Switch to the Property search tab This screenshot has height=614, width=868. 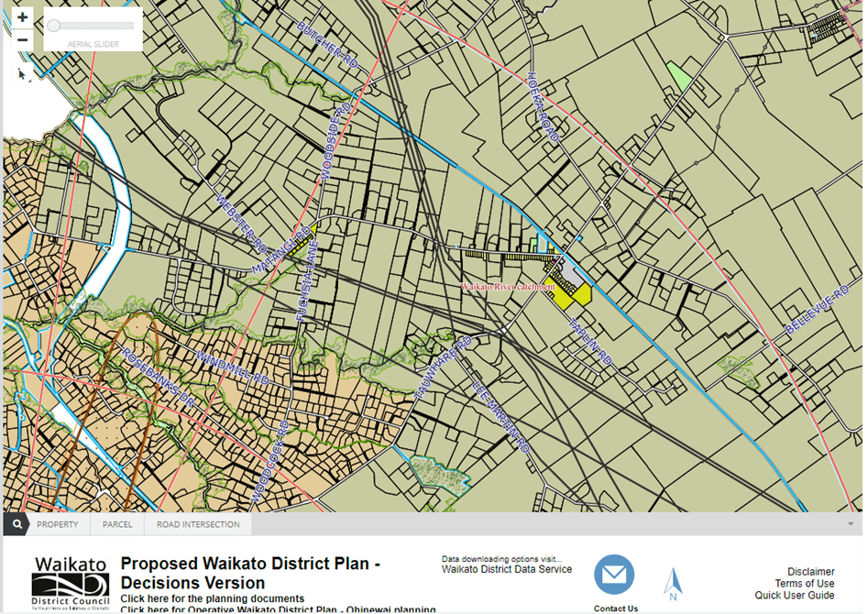pyautogui.click(x=57, y=525)
